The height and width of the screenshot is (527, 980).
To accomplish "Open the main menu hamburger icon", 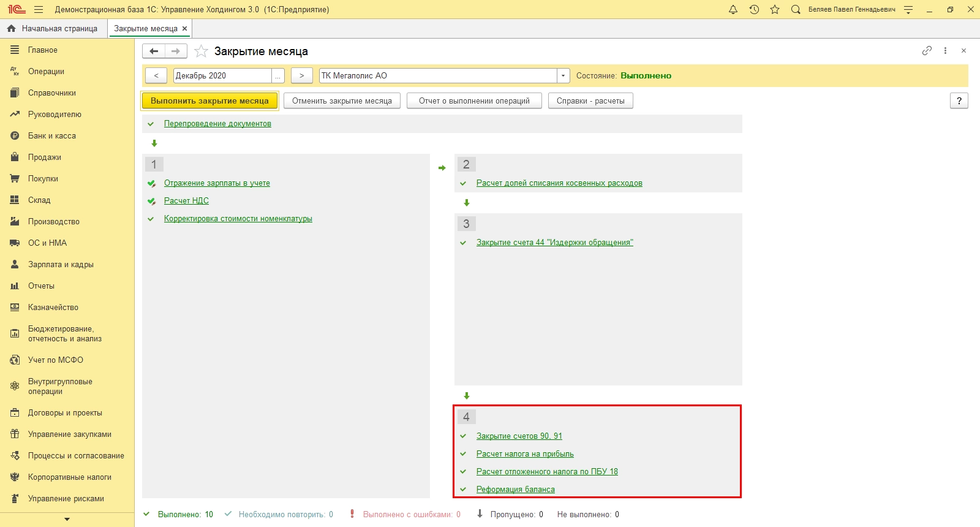I will pyautogui.click(x=39, y=10).
